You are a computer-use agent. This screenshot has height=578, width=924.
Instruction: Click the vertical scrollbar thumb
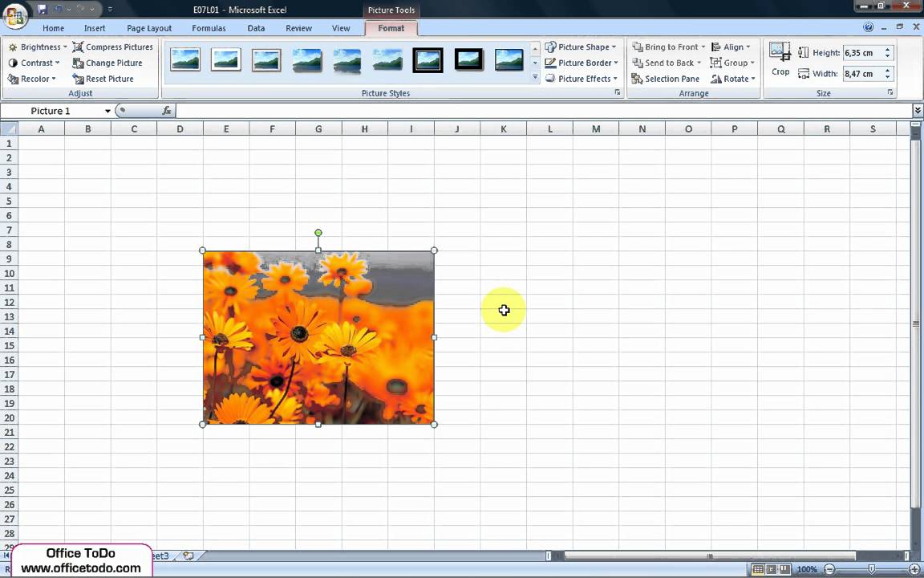(915, 324)
